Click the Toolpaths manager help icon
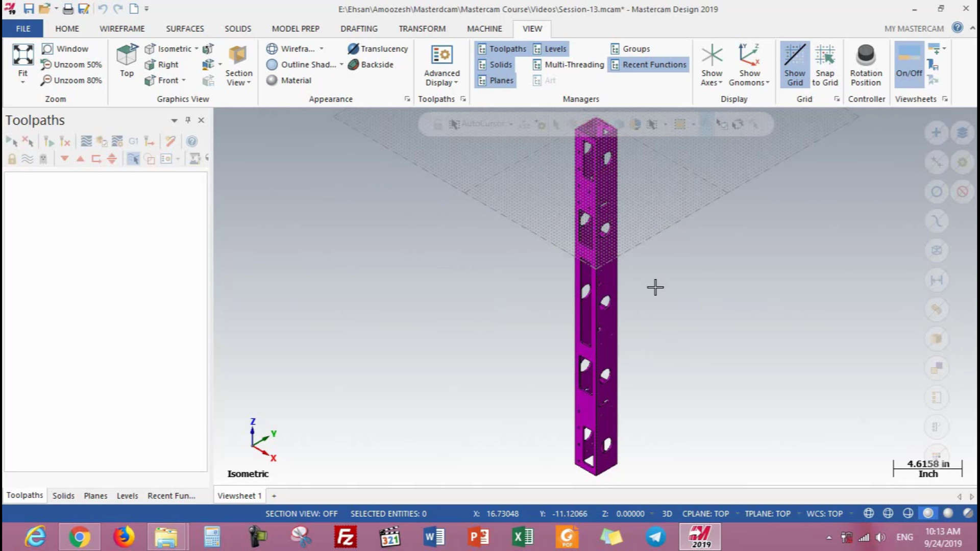980x551 pixels. [x=191, y=141]
